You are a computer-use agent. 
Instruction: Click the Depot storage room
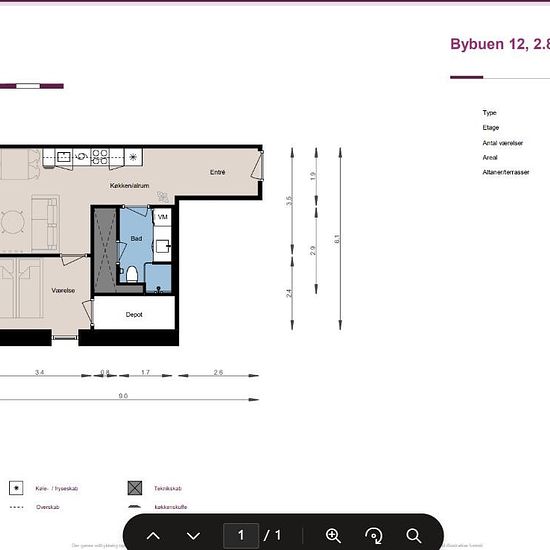tap(134, 313)
